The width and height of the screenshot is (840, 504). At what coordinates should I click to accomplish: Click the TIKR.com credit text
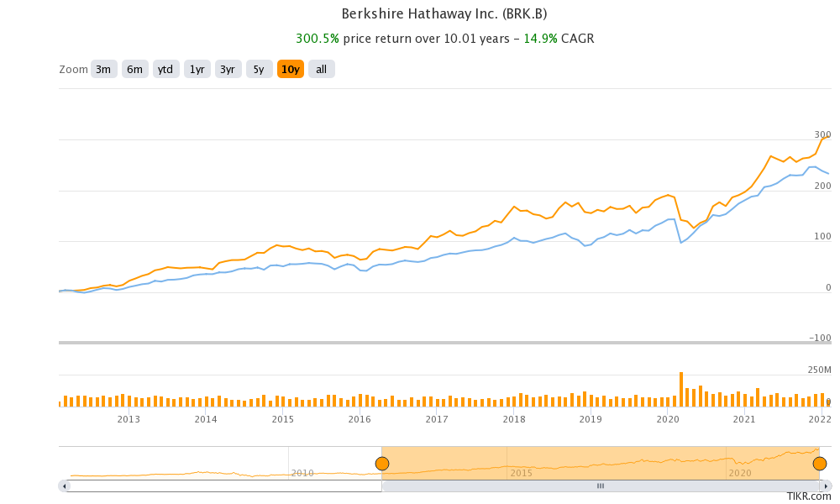[809, 497]
